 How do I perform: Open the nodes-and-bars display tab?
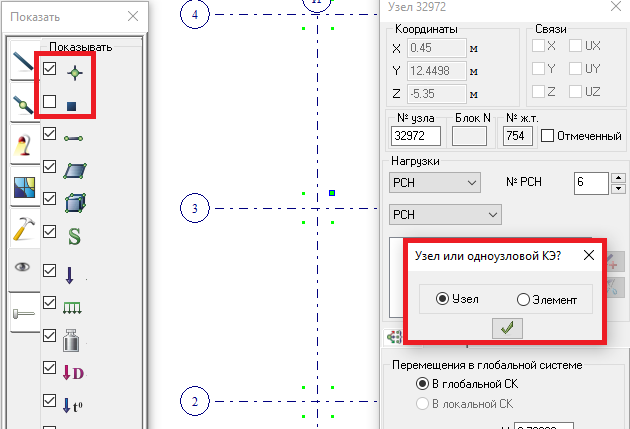23,104
